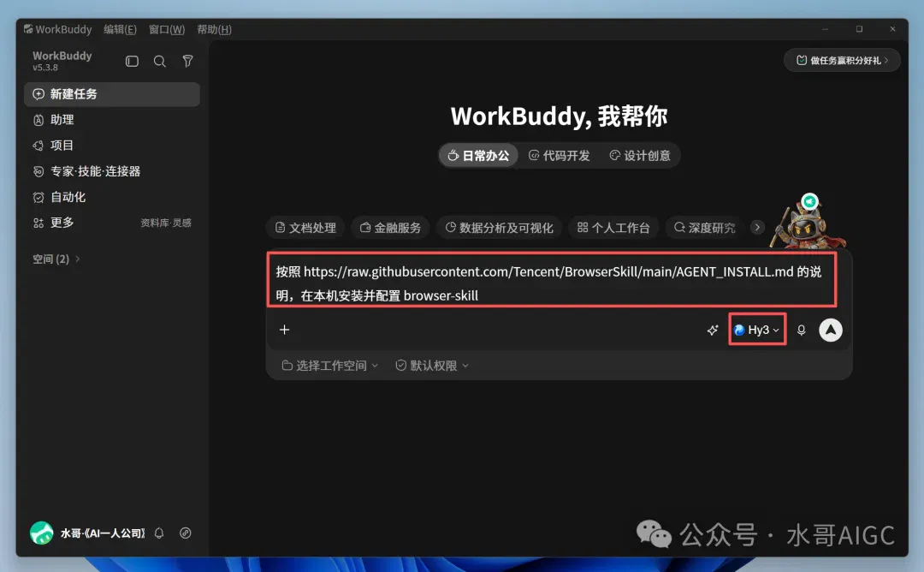This screenshot has width=924, height=572.
Task: Choose the 深度研究 chip
Action: pyautogui.click(x=704, y=228)
